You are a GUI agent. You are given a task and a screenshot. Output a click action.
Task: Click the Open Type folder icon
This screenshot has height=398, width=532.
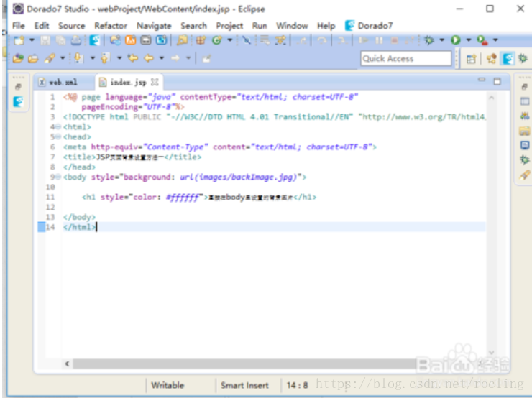(x=182, y=40)
